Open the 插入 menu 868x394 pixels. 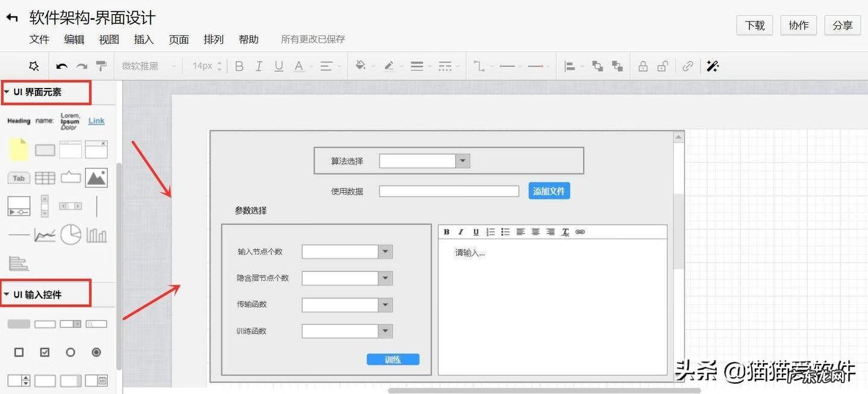click(143, 39)
